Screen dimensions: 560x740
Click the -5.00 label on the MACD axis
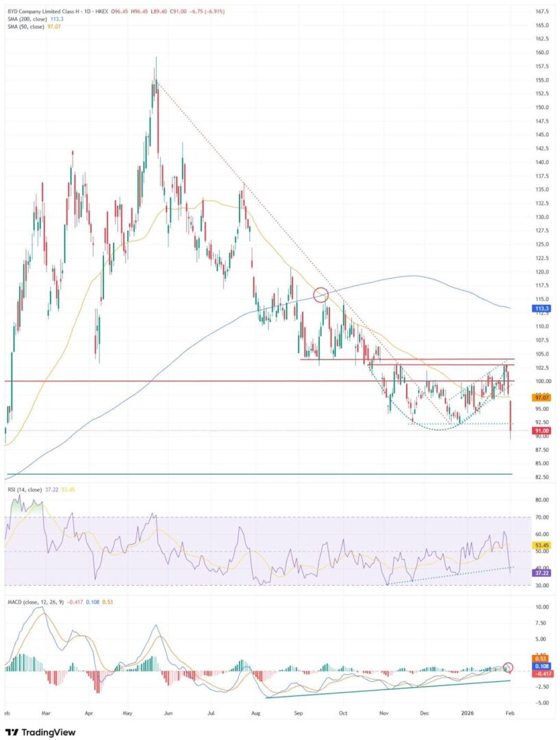click(544, 703)
